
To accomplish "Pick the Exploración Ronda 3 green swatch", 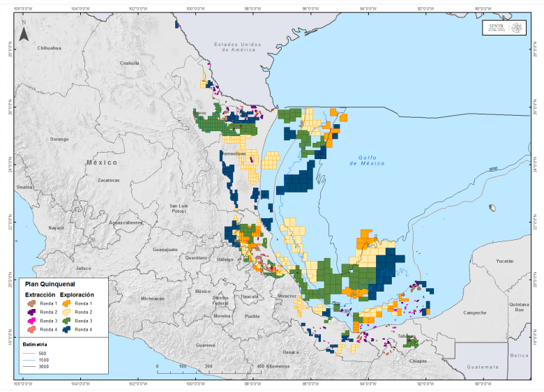I will pos(66,321).
